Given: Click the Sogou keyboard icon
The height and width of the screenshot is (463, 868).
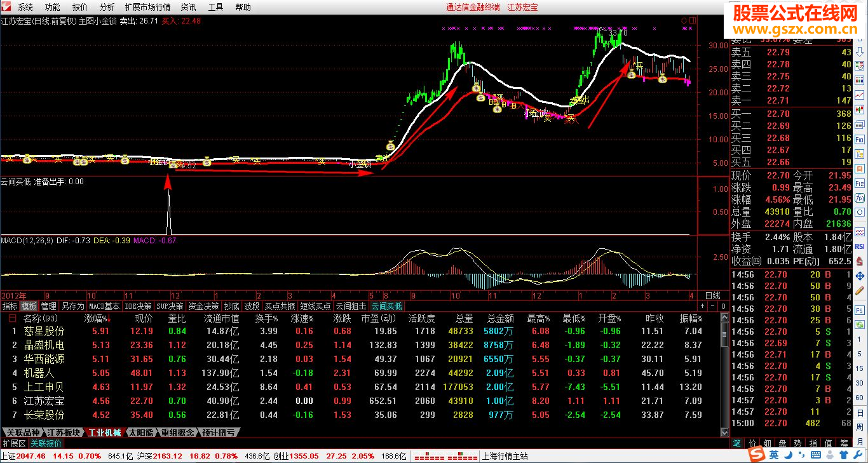Looking at the screenshot, I should tap(816, 455).
